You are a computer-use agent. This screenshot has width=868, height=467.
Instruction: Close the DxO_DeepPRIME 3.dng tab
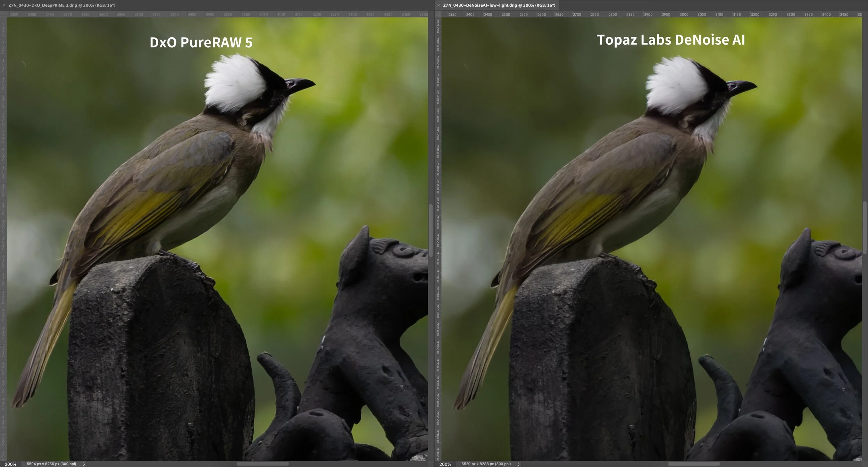click(4, 5)
